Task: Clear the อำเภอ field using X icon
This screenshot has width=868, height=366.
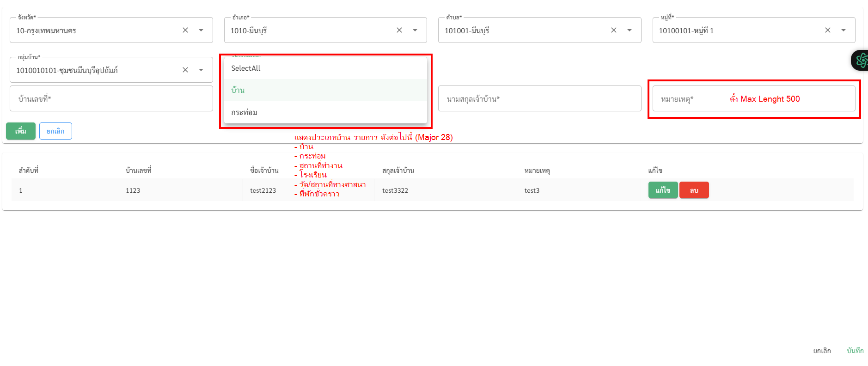Action: pos(399,30)
